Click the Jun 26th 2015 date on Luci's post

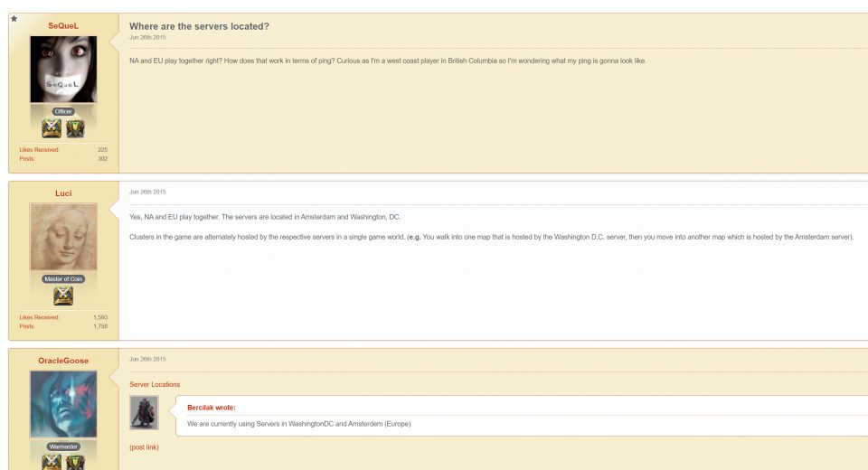(x=147, y=192)
